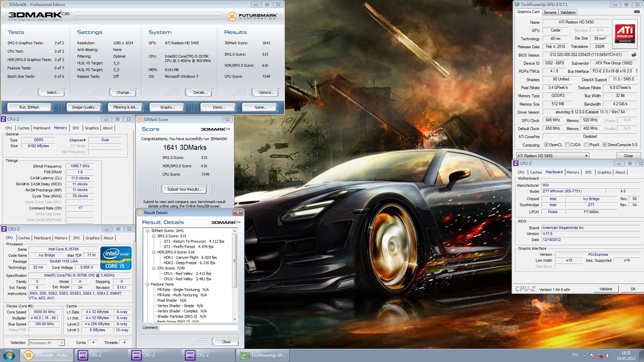Click the third CPU-Z taskbar button
The image size is (644, 362).
click(208, 355)
